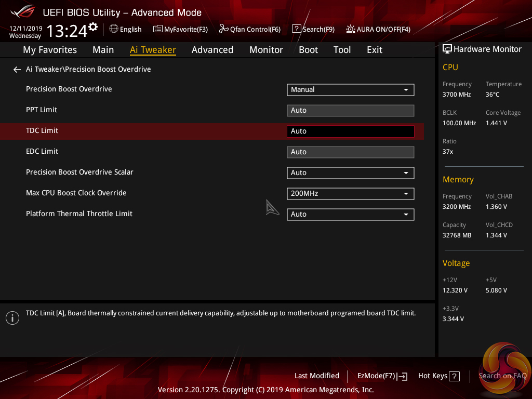Expand the Precision Boost Overdrive dropdown set to Manual
The image size is (532, 399).
350,90
